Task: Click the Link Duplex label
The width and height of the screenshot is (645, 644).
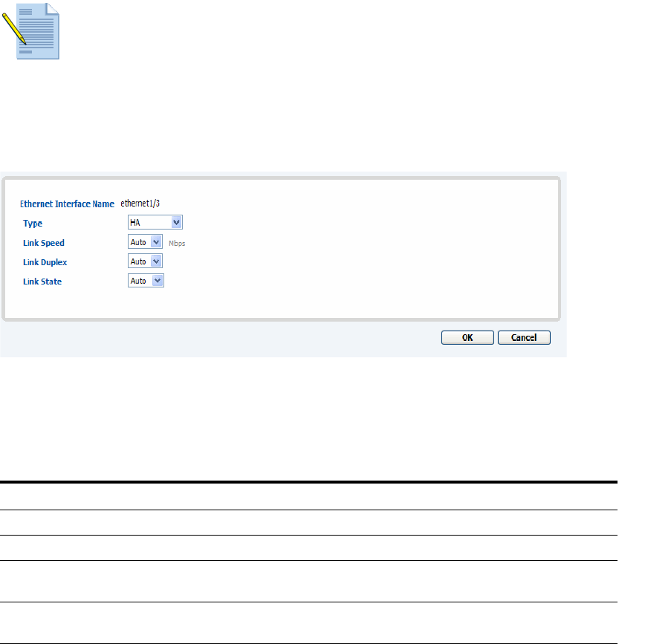Action: pyautogui.click(x=45, y=262)
